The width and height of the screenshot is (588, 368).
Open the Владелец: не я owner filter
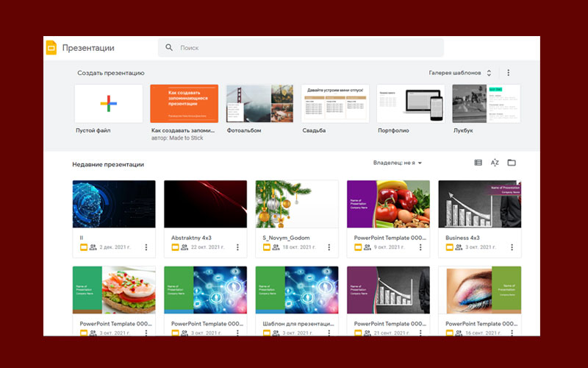tap(398, 163)
